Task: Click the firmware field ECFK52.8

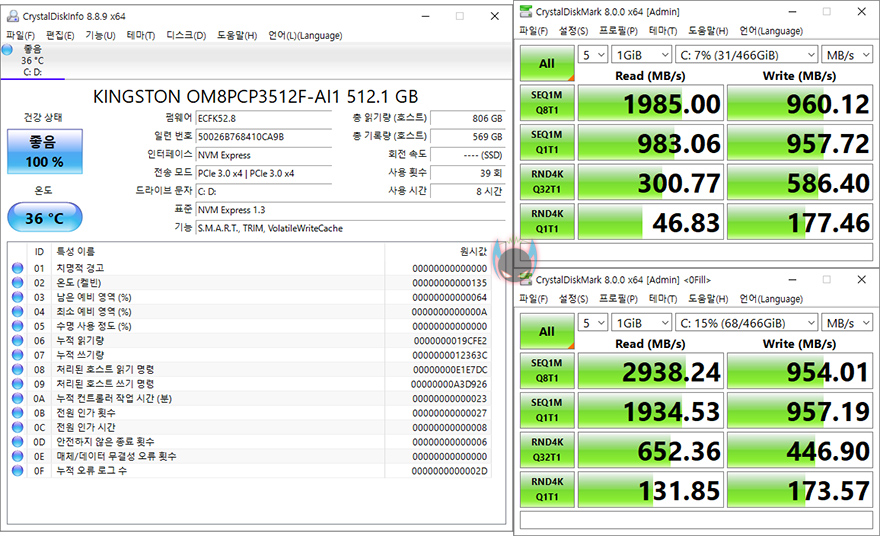Action: pyautogui.click(x=264, y=118)
